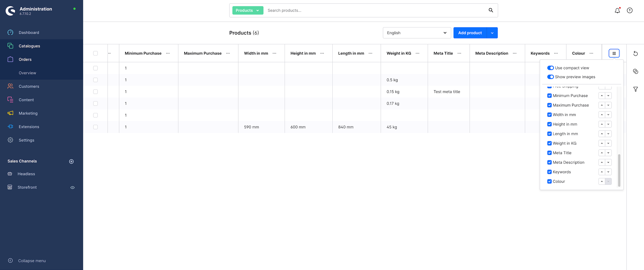Uncheck Colour column checkbox
This screenshot has height=270, width=644.
pyautogui.click(x=549, y=181)
